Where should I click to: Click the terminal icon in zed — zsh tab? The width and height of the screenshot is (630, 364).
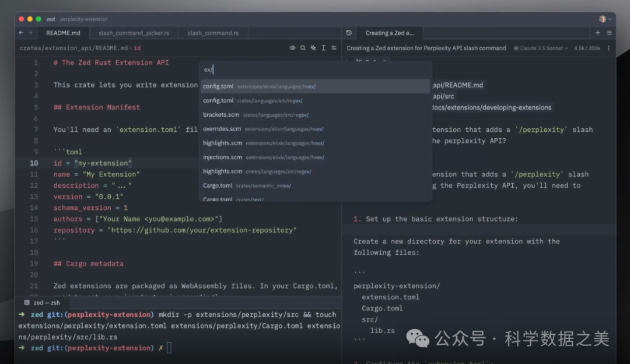pos(27,303)
